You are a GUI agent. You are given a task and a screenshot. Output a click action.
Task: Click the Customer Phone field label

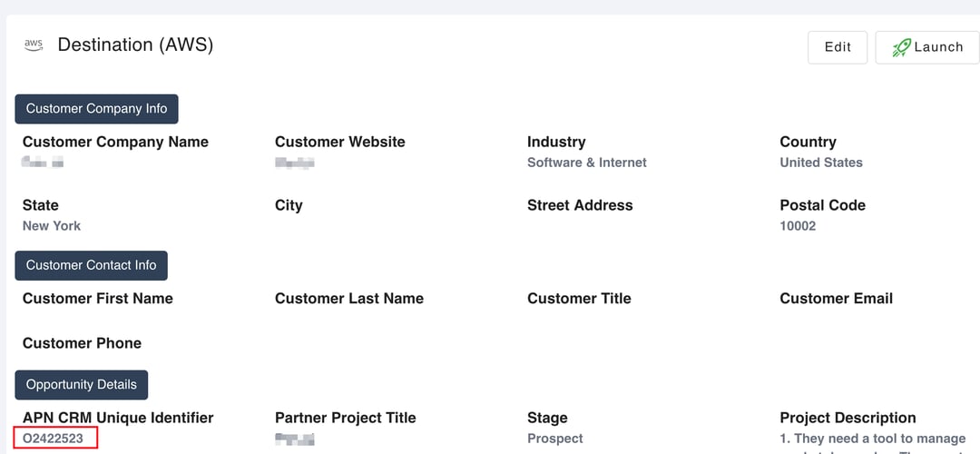(82, 343)
